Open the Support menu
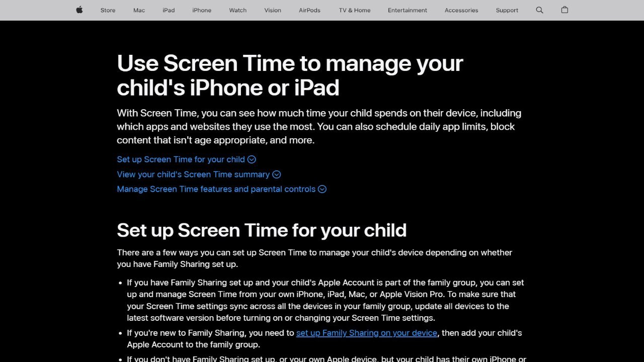The height and width of the screenshot is (362, 644). [x=507, y=10]
